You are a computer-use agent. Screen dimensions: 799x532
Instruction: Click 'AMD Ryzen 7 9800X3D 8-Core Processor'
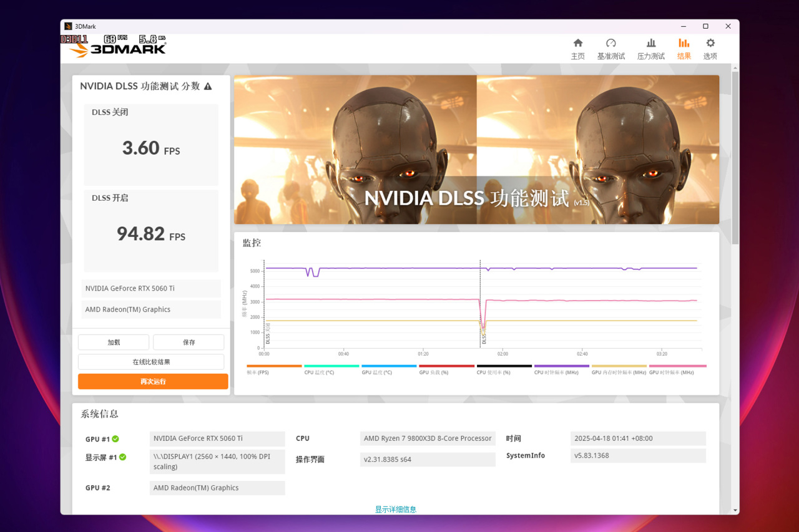[428, 439]
